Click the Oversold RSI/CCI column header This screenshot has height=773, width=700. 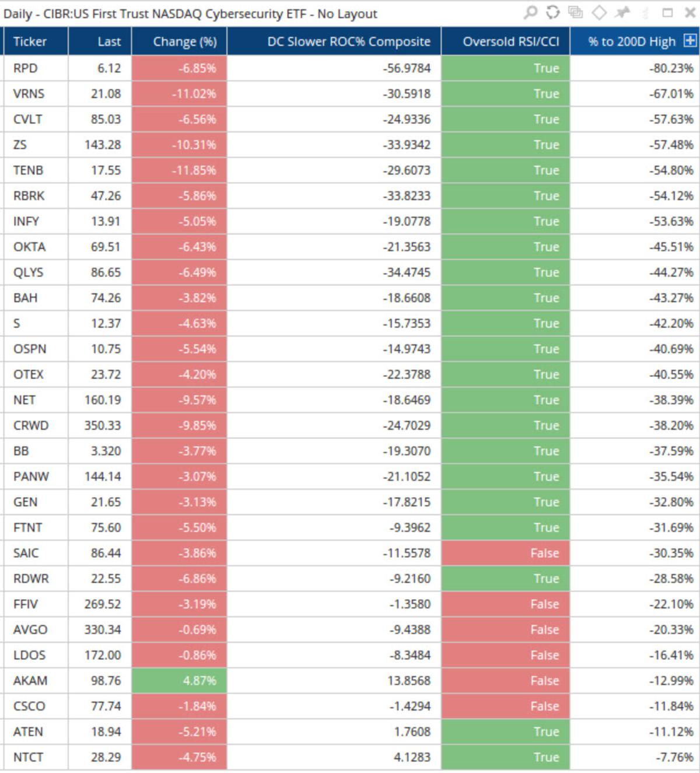coord(505,41)
